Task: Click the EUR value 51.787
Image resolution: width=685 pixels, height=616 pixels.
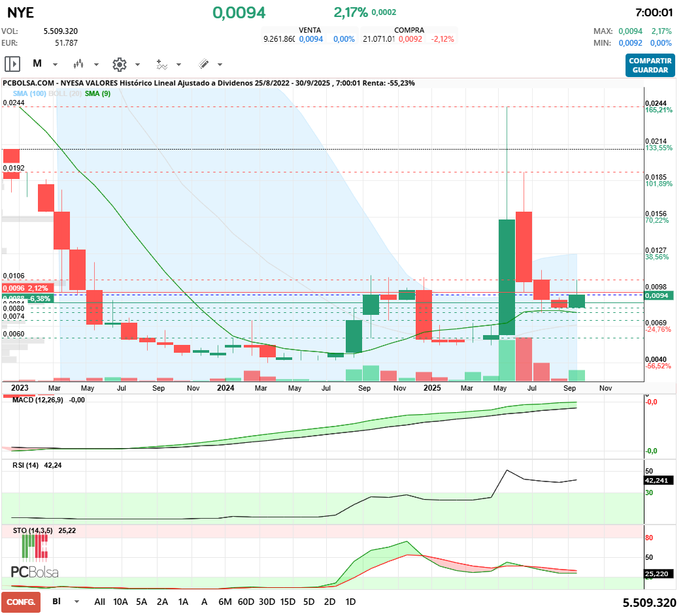Action: pyautogui.click(x=67, y=42)
